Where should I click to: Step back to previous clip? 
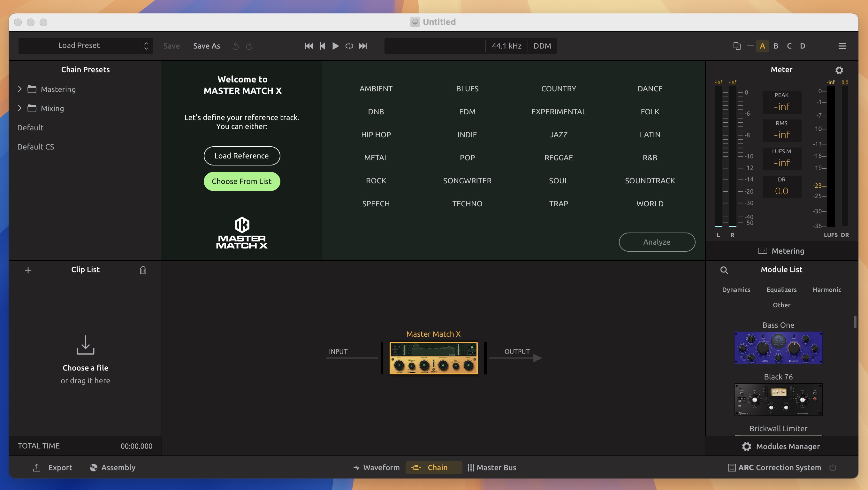point(323,46)
